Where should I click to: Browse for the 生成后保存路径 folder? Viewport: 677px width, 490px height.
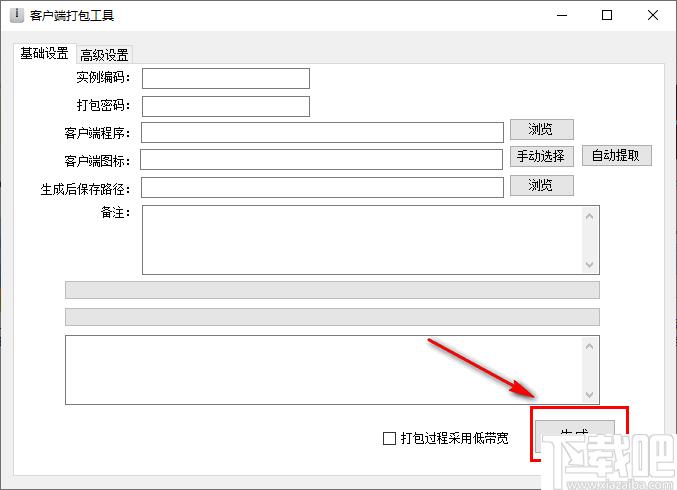(x=541, y=185)
